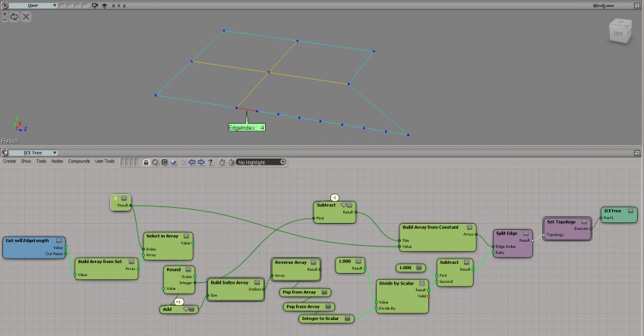Click the refresh icon in ICE Tree toolbar
This screenshot has width=644, height=336.
pyautogui.click(x=155, y=162)
